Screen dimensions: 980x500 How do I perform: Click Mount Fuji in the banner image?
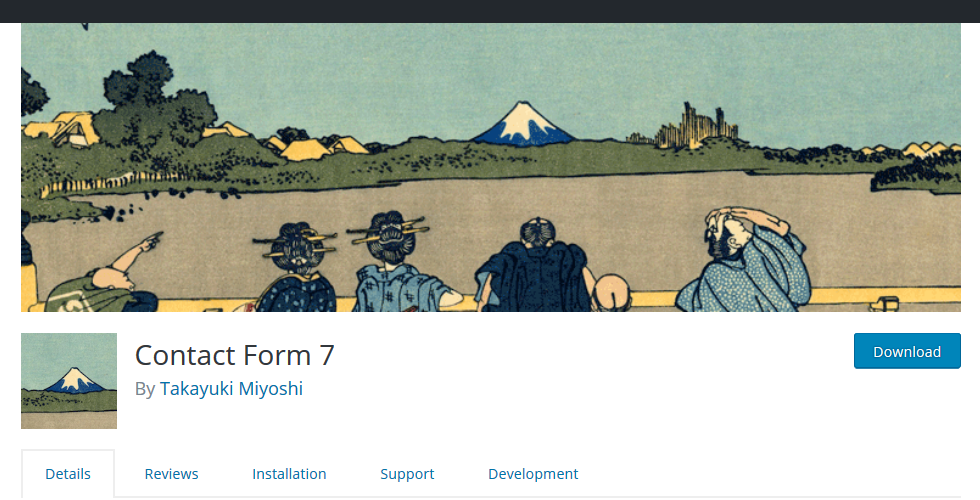point(524,124)
